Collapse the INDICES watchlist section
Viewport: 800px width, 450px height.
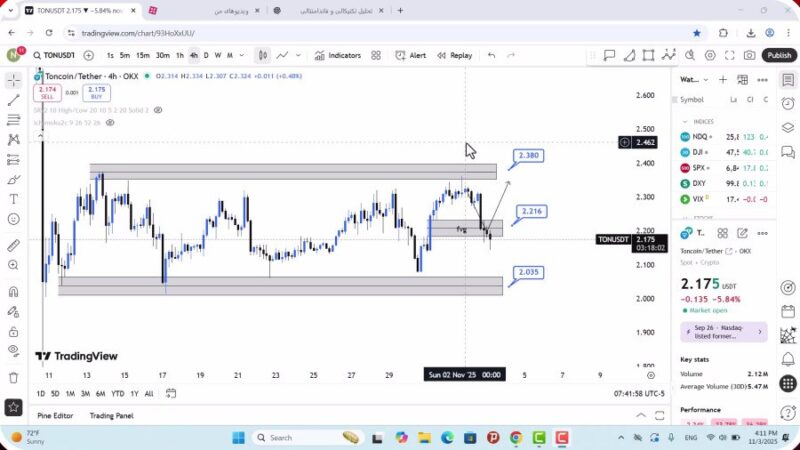pos(686,121)
